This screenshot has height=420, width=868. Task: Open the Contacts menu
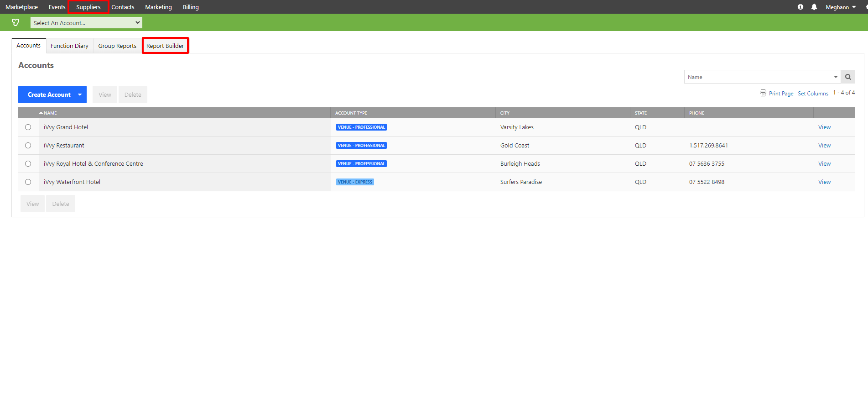tap(123, 7)
